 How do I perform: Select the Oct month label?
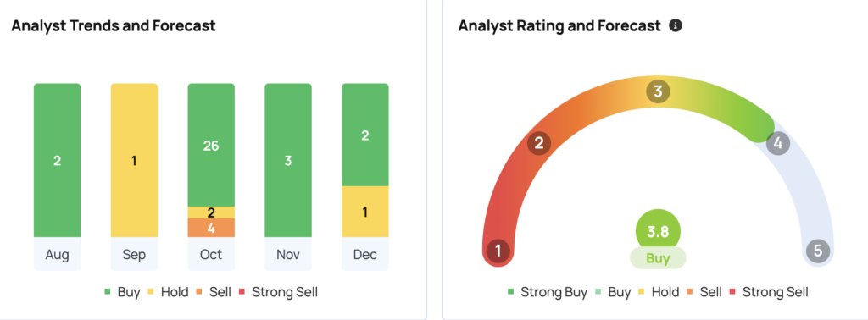coord(211,254)
